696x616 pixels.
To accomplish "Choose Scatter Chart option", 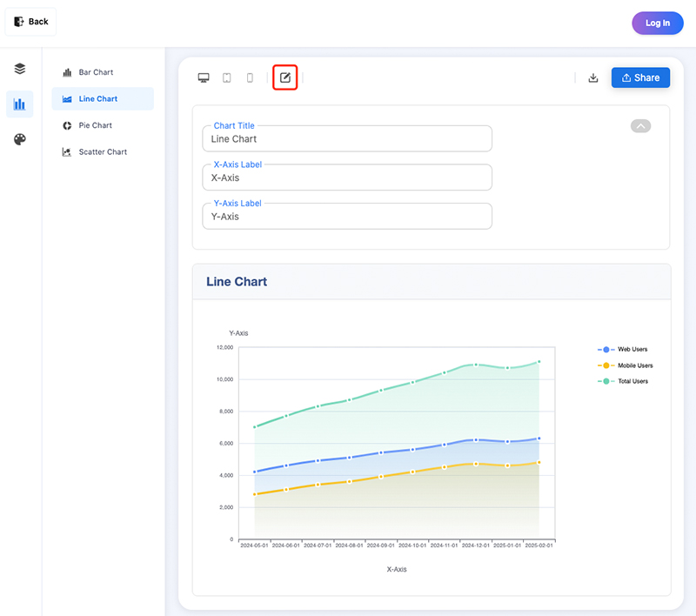I will tap(102, 152).
